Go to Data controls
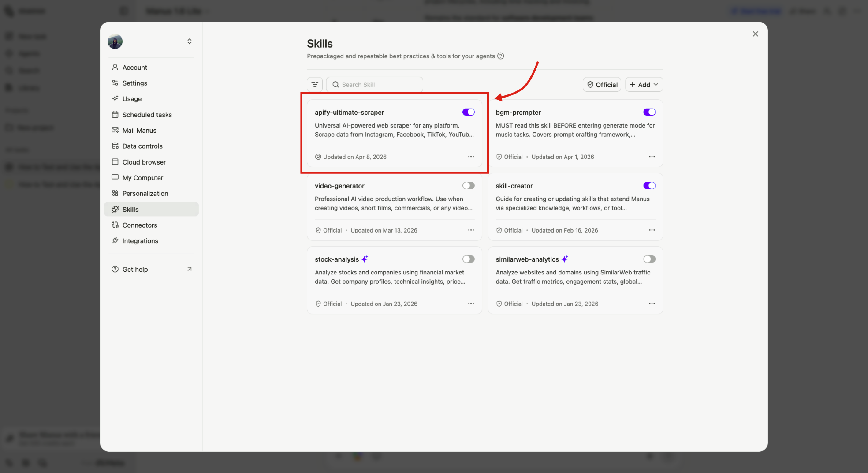This screenshot has height=473, width=868. tap(141, 146)
